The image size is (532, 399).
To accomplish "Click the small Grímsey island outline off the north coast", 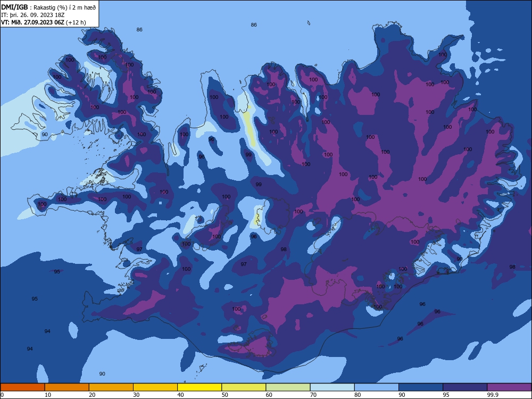I will (x=309, y=23).
